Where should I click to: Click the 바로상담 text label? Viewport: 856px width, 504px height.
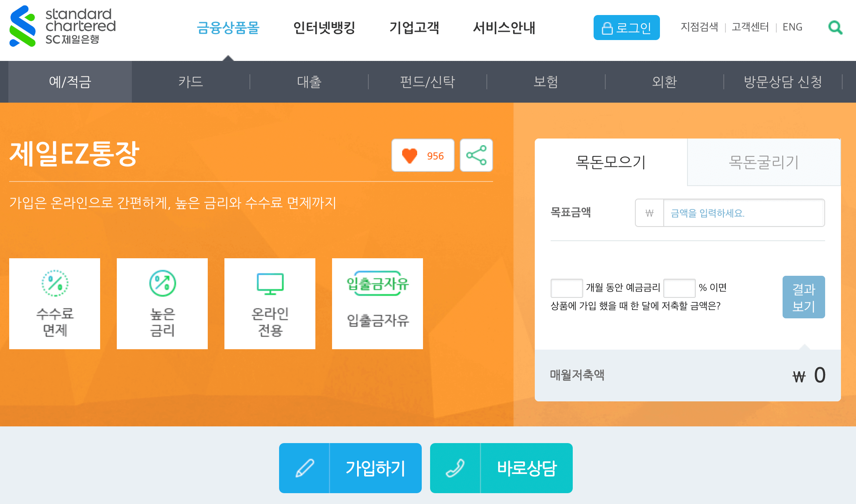point(527,468)
